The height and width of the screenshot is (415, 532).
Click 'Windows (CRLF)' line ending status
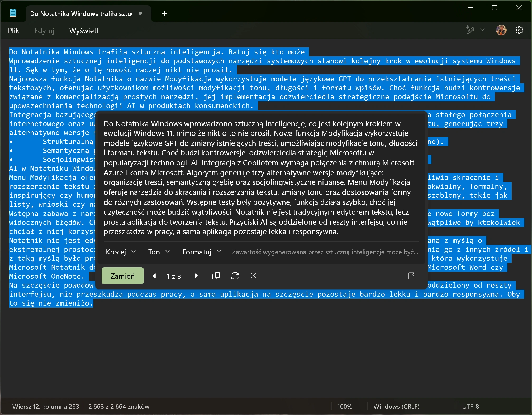pyautogui.click(x=396, y=406)
